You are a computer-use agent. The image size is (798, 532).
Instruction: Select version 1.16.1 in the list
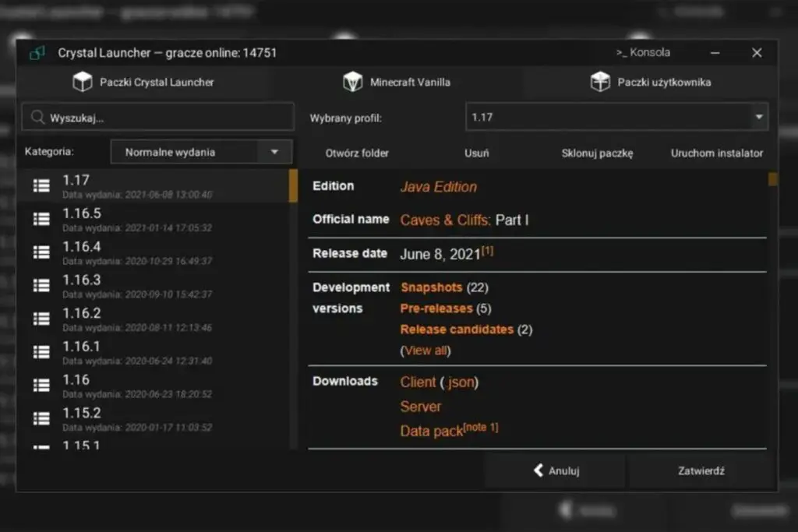153,353
